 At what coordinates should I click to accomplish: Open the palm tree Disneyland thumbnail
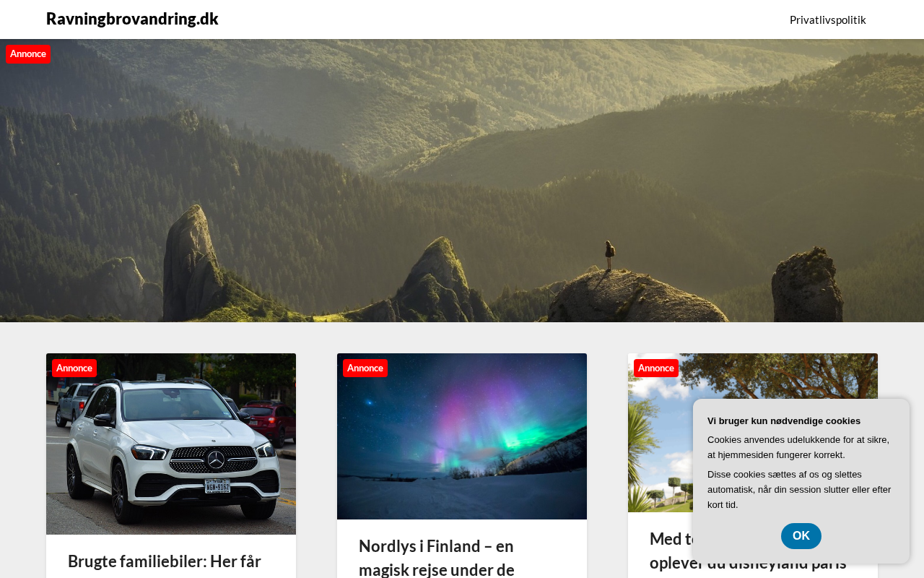[x=660, y=448]
